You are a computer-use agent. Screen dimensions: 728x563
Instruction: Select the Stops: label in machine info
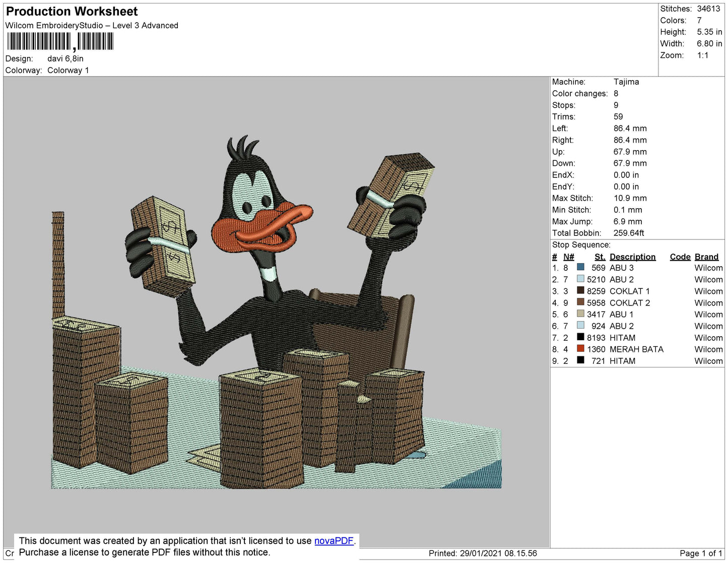pyautogui.click(x=564, y=105)
